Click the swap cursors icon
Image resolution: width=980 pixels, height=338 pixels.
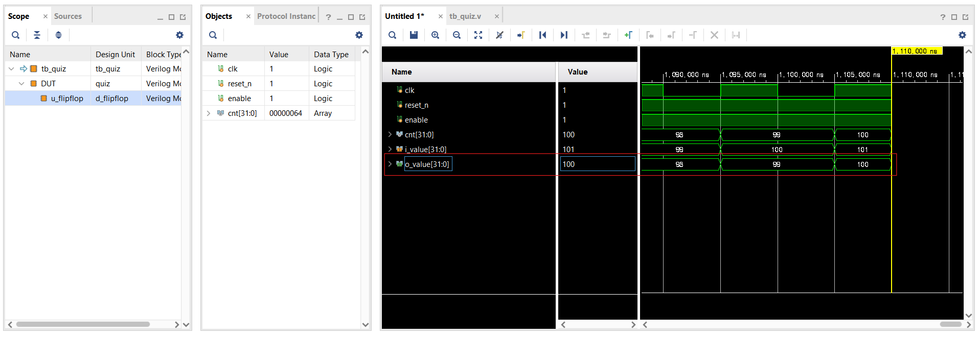(693, 35)
